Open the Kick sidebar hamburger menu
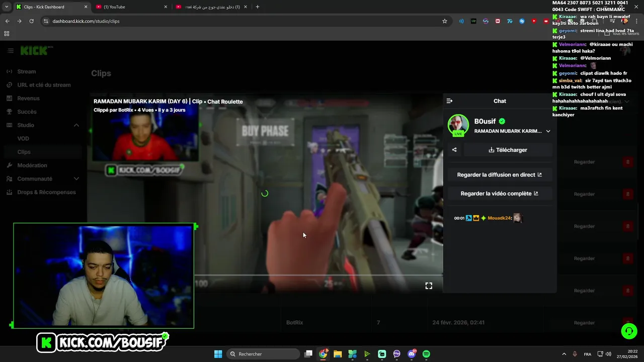 (x=10, y=51)
